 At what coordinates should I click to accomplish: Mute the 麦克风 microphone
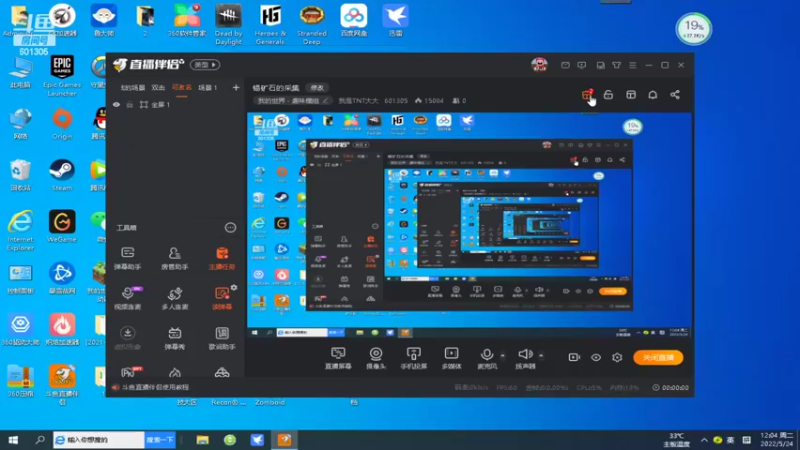487,358
